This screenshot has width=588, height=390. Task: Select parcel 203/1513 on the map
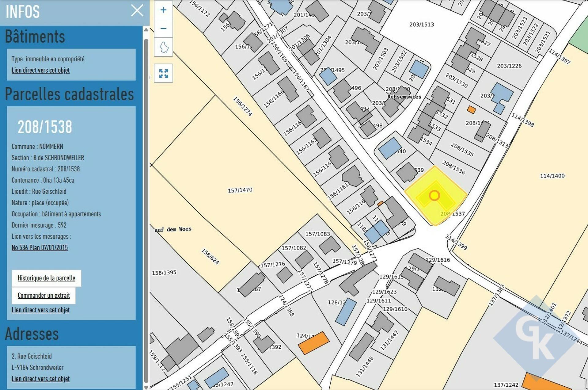click(422, 25)
